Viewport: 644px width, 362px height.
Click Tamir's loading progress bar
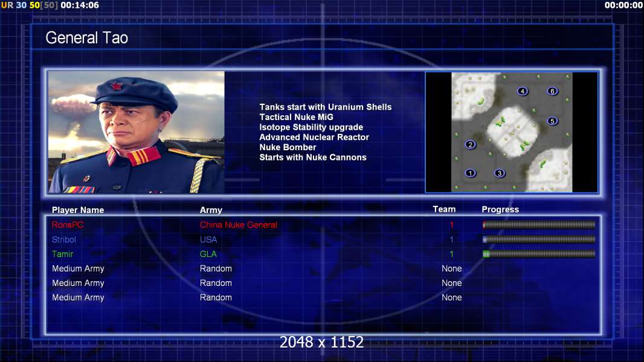tap(539, 254)
